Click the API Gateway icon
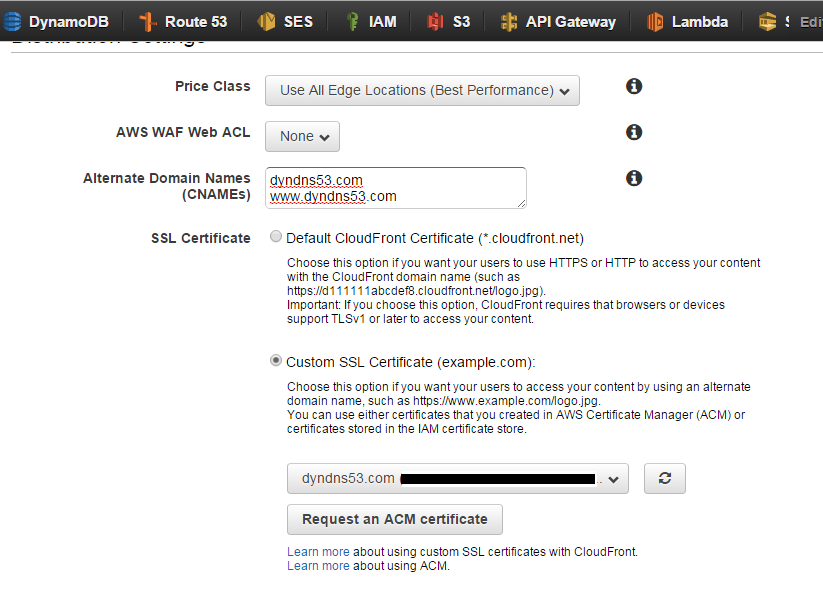Image resolution: width=823 pixels, height=604 pixels. click(x=509, y=21)
